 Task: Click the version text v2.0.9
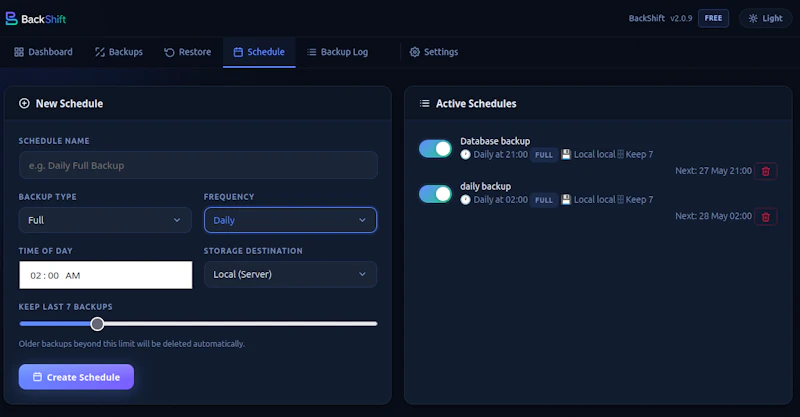point(681,18)
